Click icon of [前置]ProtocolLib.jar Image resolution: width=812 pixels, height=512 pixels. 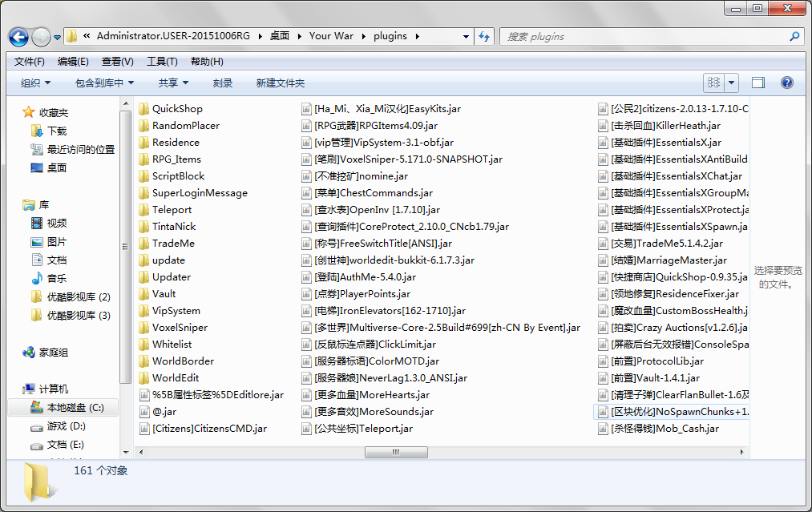pos(603,361)
